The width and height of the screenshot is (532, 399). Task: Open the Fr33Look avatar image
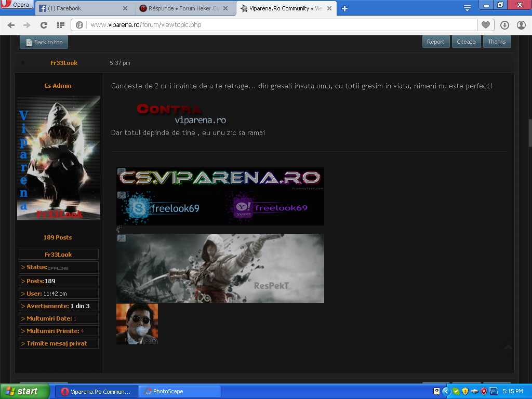59,158
